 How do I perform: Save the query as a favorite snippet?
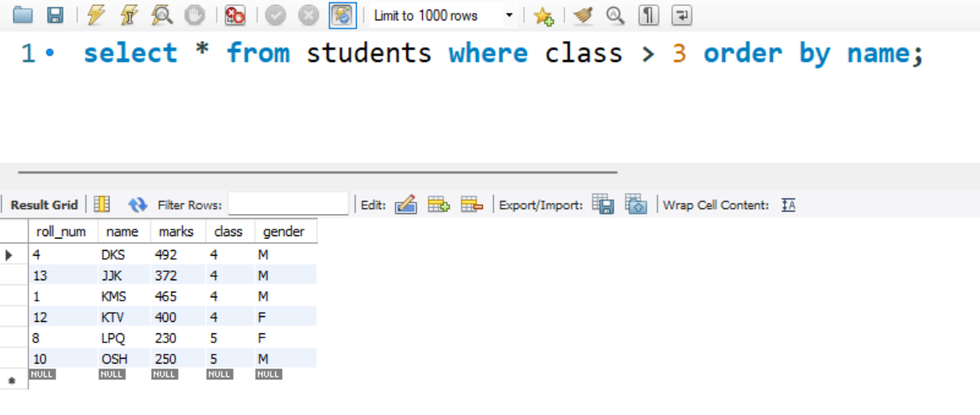[544, 16]
